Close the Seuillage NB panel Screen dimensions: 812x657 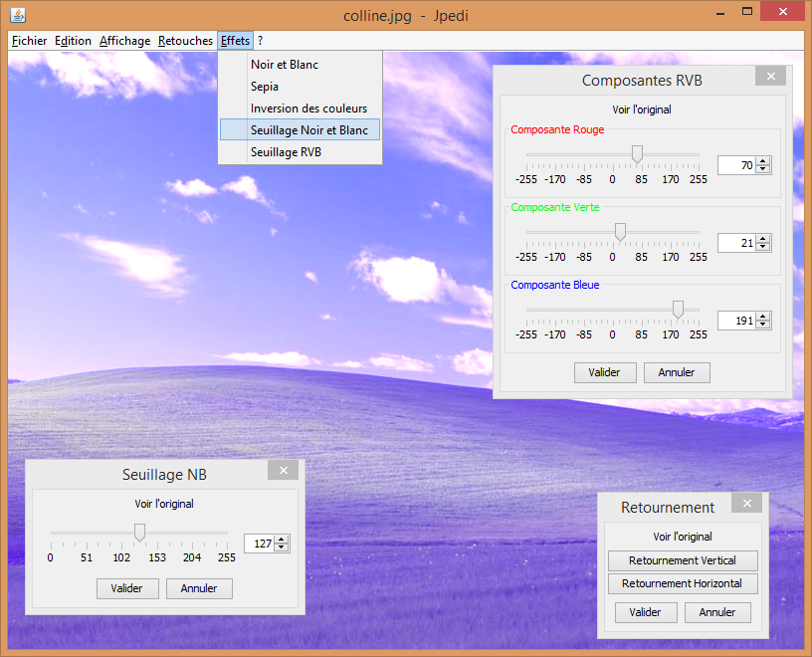coord(284,471)
